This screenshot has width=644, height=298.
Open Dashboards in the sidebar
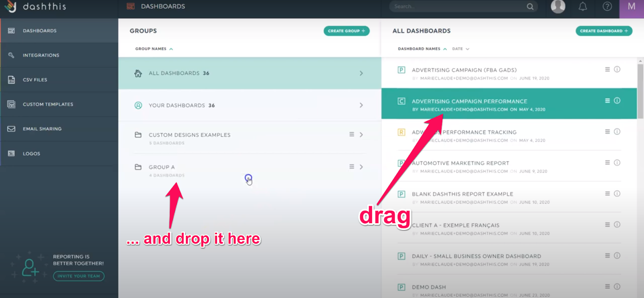click(59, 31)
